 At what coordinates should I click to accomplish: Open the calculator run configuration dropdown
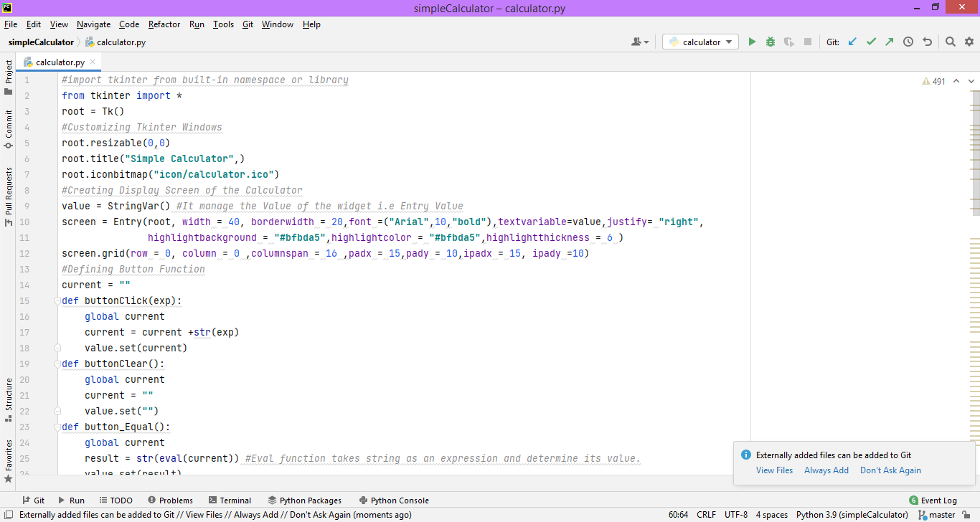click(x=700, y=41)
